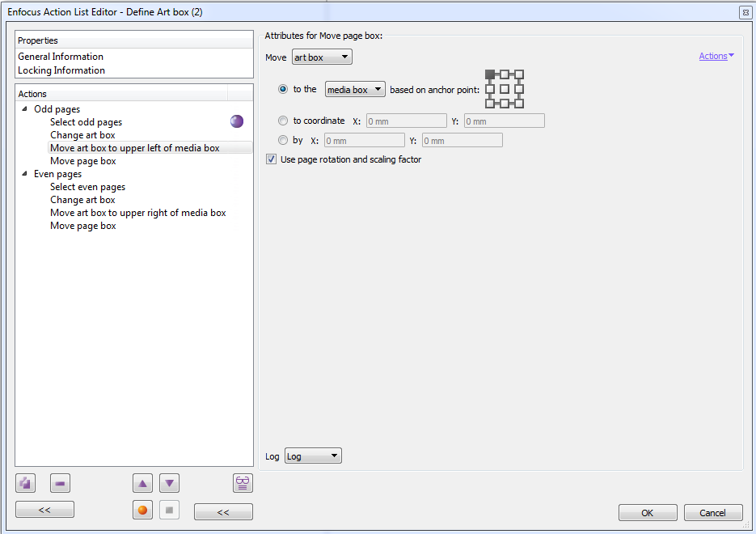This screenshot has width=756, height=534.
Task: Click the 'to coordinate' Y field
Action: click(505, 121)
